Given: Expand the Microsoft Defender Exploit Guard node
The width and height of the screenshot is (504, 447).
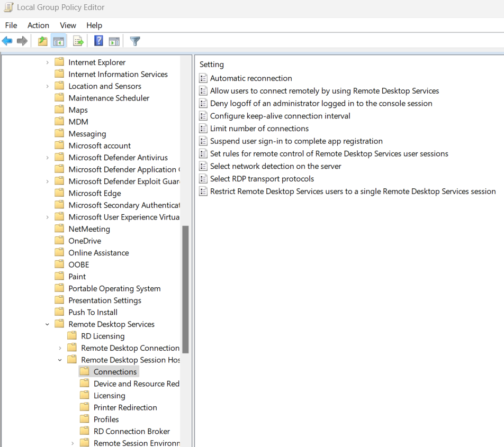Looking at the screenshot, I should (47, 181).
